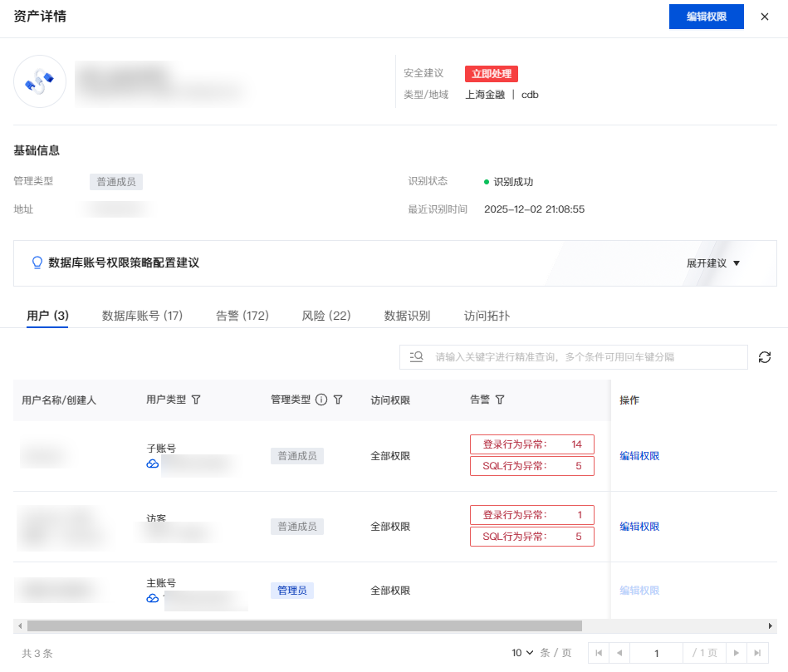Click the management type column filter icon
788x672 pixels.
click(x=338, y=400)
